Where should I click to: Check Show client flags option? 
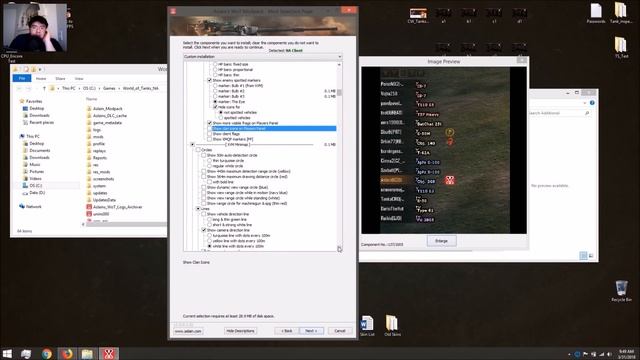pos(210,134)
